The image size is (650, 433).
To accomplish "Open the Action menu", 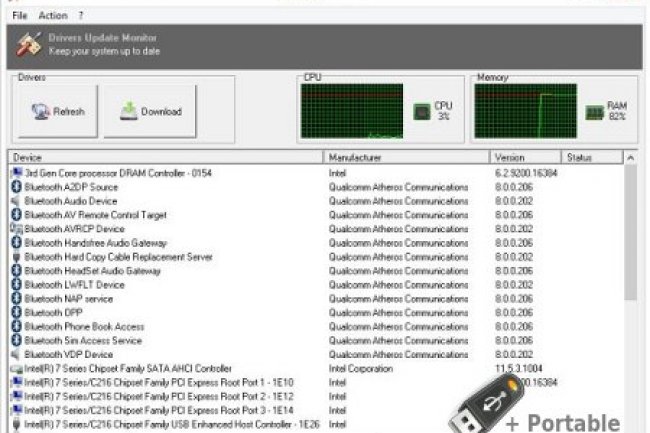I will click(x=52, y=16).
